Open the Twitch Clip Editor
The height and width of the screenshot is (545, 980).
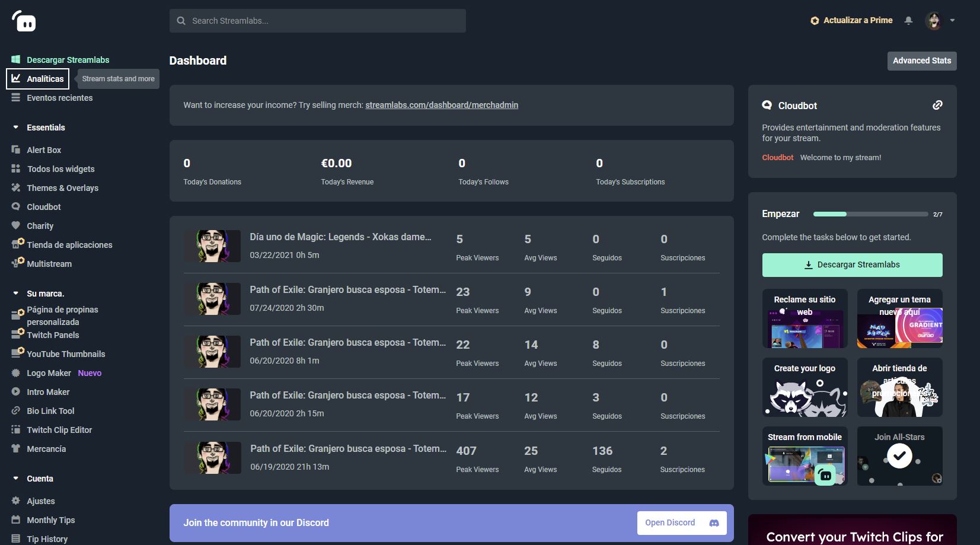pos(59,430)
